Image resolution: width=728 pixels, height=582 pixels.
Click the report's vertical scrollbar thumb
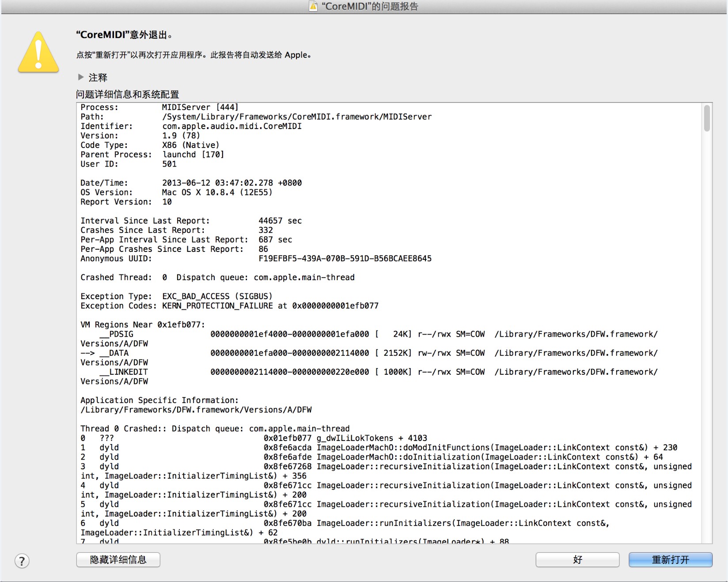[x=707, y=118]
